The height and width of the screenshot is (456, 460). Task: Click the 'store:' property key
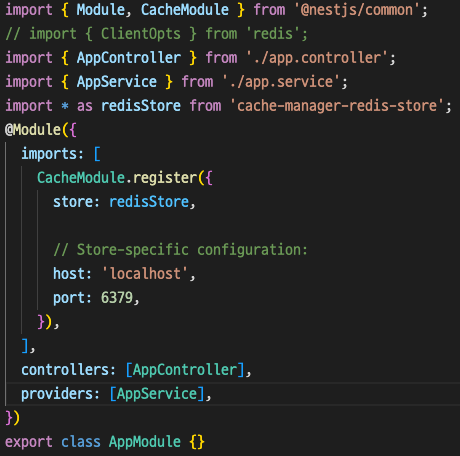pyautogui.click(x=76, y=202)
